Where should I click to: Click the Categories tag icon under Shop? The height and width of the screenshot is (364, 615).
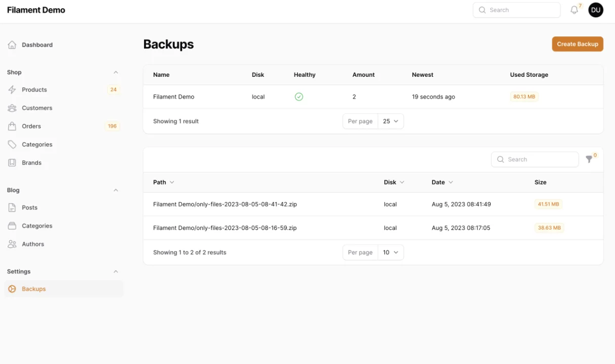tap(12, 144)
